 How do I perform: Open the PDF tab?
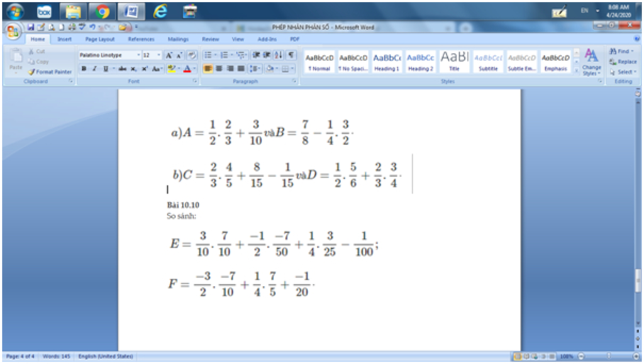294,40
